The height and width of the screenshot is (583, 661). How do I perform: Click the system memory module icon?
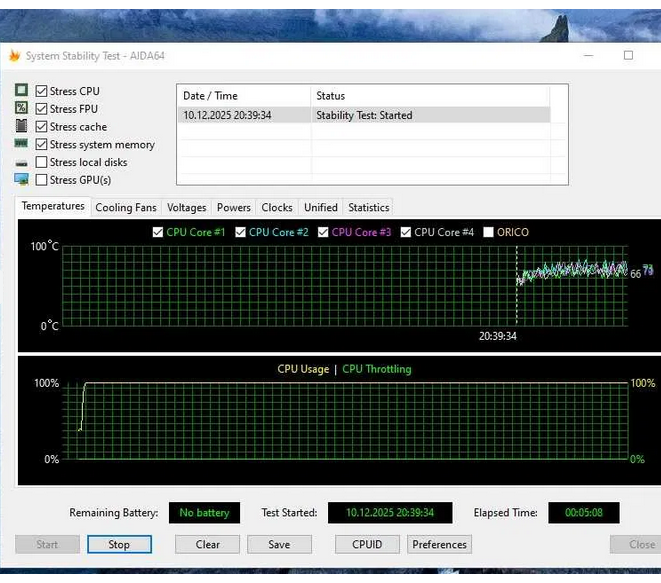21,145
